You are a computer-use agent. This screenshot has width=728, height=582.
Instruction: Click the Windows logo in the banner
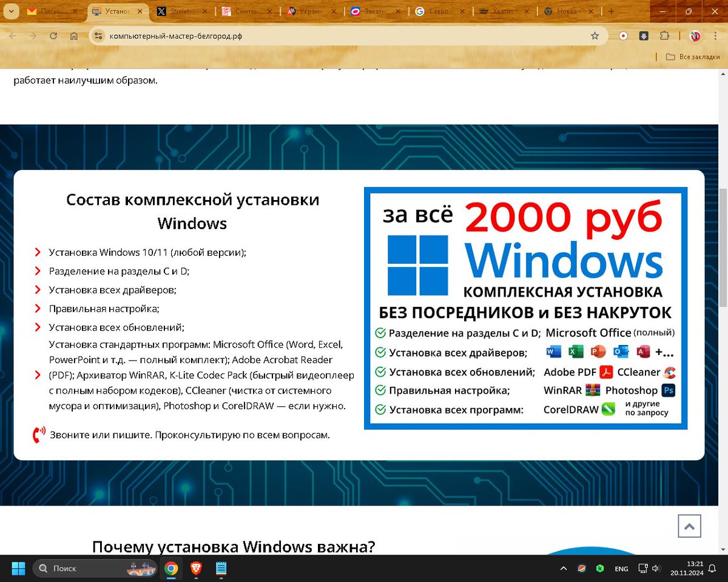coord(418,265)
